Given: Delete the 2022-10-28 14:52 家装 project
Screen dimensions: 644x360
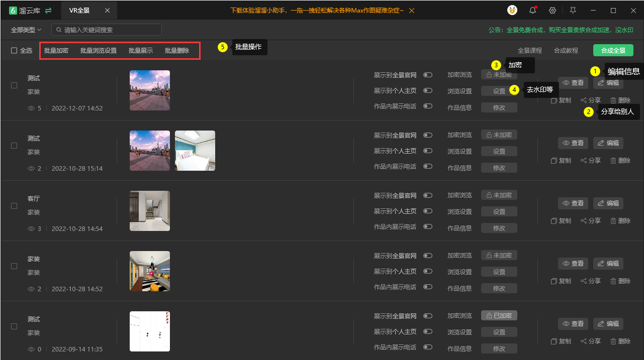Looking at the screenshot, I should coord(620,281).
